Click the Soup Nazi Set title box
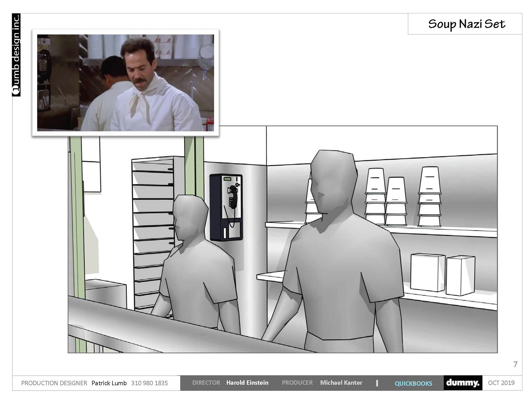 466,24
